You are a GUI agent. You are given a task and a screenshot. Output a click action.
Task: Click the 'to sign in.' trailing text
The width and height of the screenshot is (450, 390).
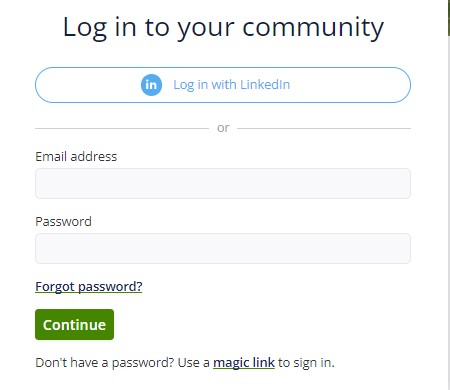(x=306, y=363)
